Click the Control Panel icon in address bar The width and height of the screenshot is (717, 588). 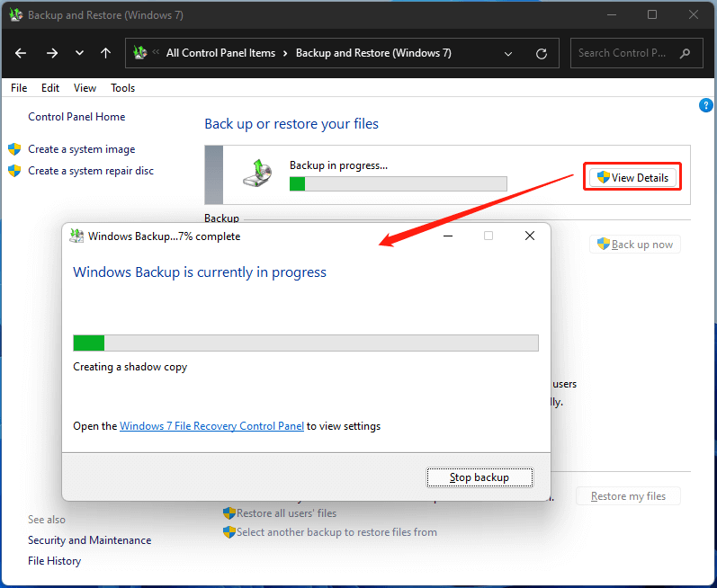[x=140, y=53]
